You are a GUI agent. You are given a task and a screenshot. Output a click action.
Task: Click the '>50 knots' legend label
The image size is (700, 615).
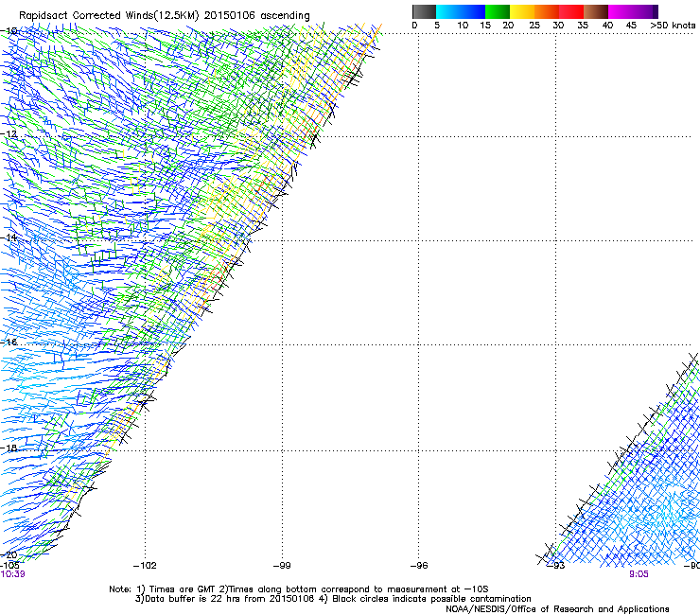tap(673, 26)
